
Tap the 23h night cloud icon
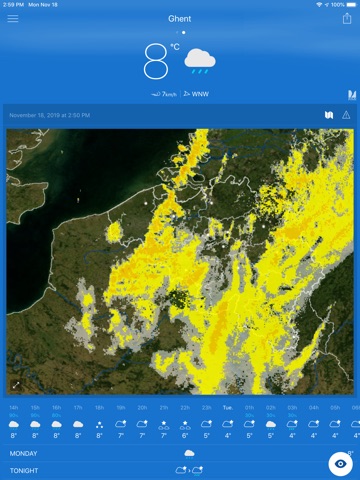pos(206,424)
